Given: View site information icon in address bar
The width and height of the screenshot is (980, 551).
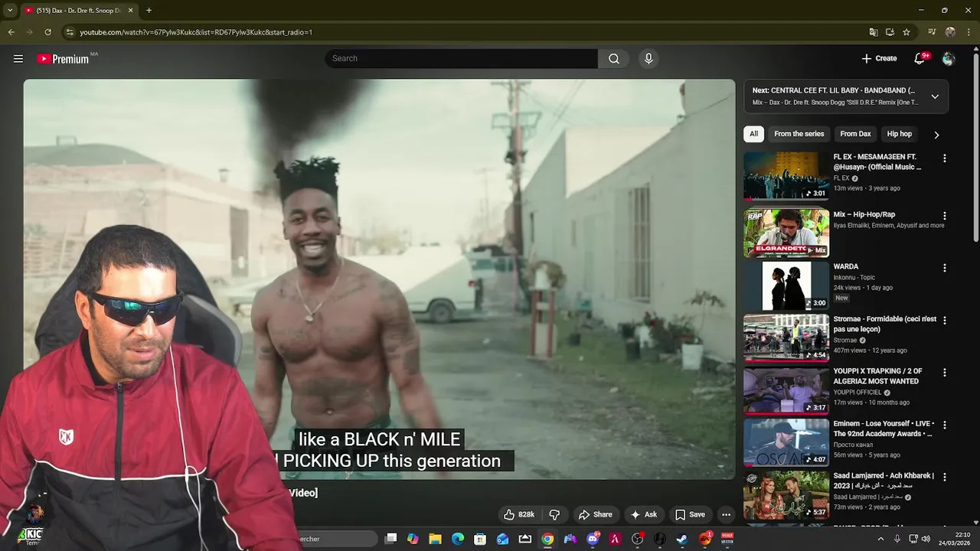Looking at the screenshot, I should 70,32.
